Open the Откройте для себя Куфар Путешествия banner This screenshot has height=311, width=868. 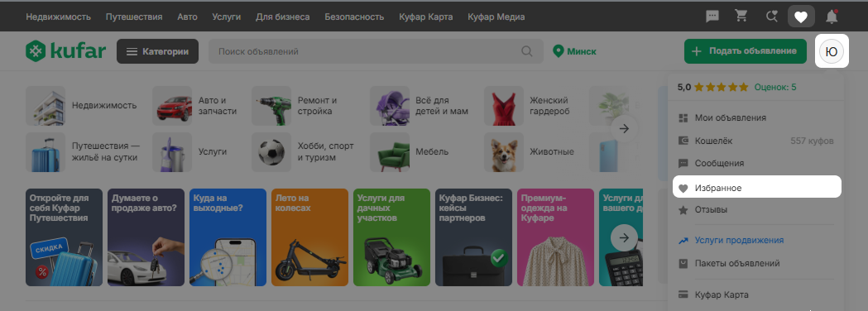pos(65,237)
